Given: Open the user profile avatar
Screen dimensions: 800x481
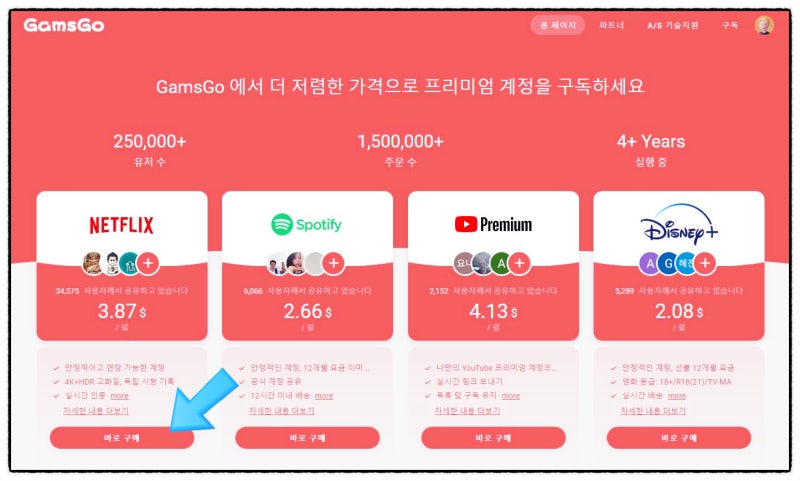Looking at the screenshot, I should coord(764,25).
